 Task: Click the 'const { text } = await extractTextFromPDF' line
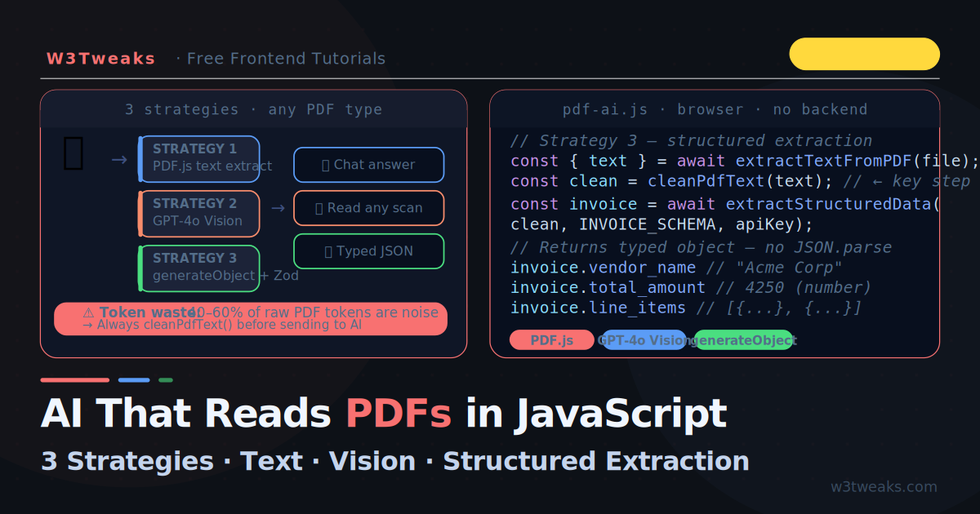click(x=744, y=161)
